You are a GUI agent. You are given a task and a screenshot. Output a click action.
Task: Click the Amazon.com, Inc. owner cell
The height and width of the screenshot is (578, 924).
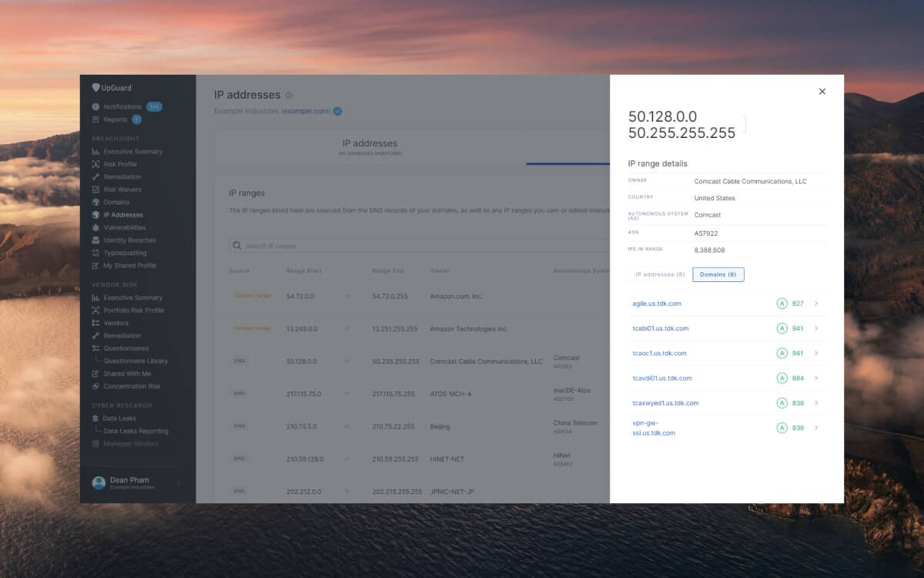(457, 296)
